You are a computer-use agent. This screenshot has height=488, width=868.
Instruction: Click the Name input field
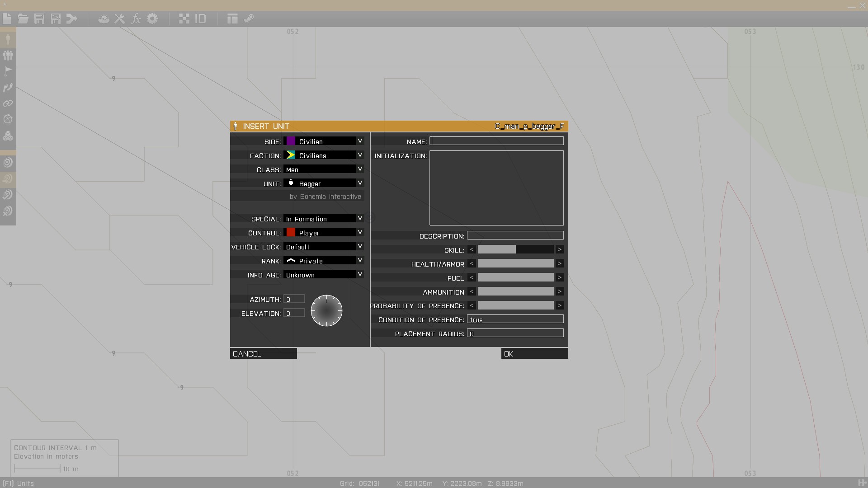(496, 141)
